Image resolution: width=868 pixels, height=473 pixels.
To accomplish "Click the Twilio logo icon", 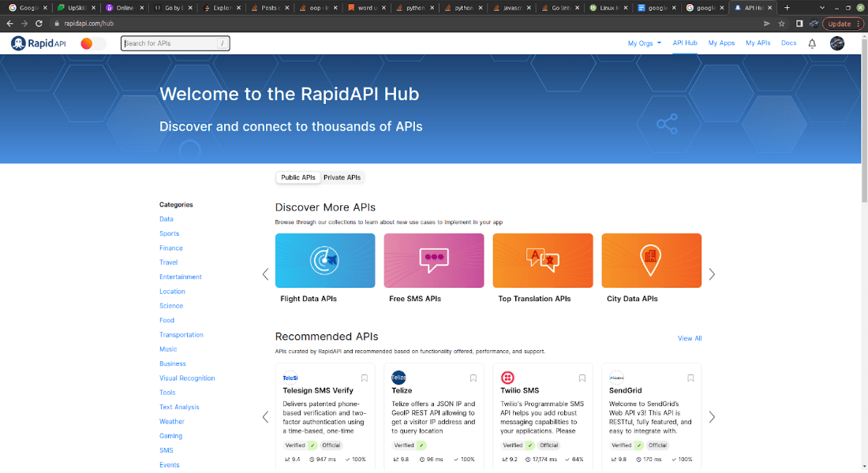I will [507, 378].
